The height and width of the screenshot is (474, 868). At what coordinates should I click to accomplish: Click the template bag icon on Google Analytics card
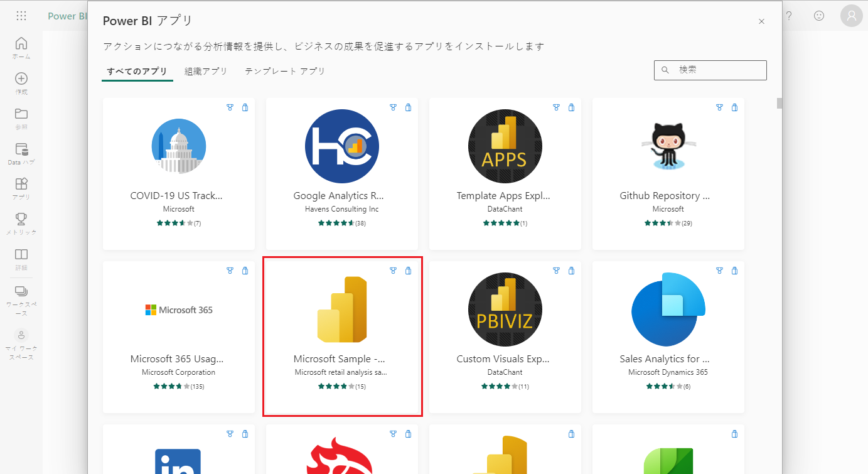point(408,107)
